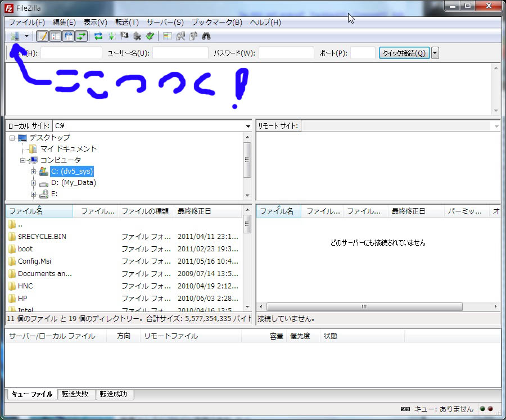Click the green activity LED indicator
Screen dimensions: 506x420
[x=482, y=409]
